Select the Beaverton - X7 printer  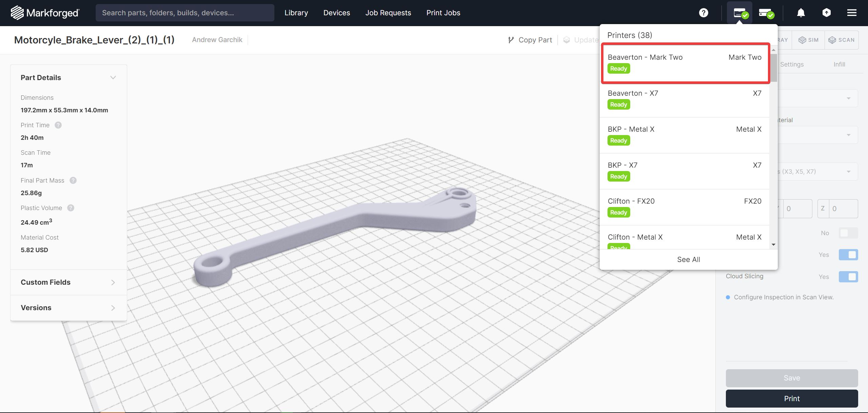point(684,99)
